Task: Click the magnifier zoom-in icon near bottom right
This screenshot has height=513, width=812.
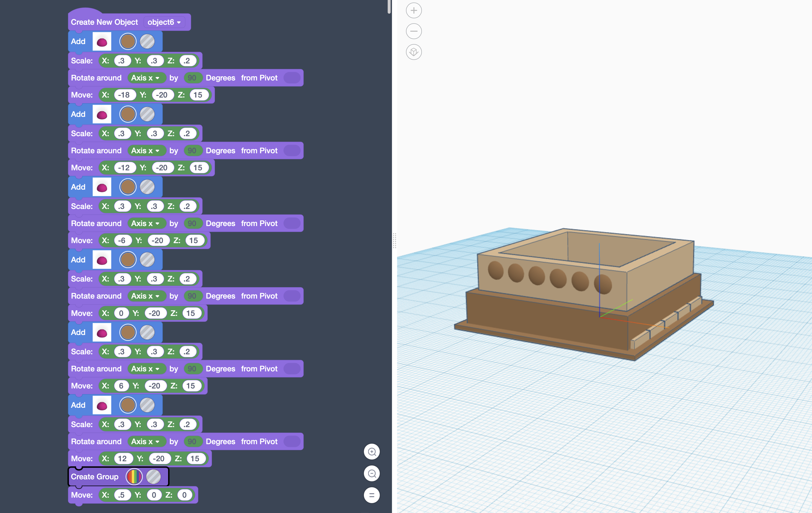Action: [x=372, y=452]
